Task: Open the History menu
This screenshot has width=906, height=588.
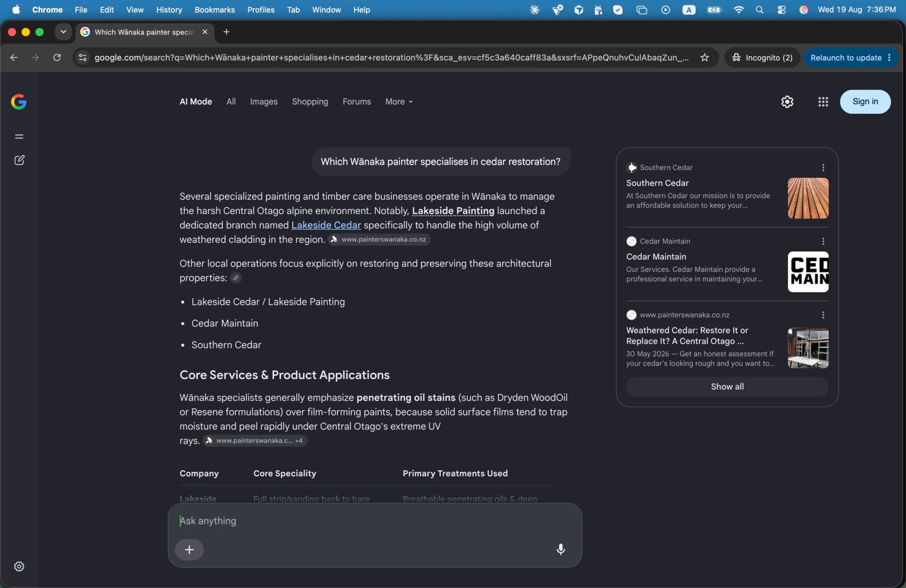Action: click(x=169, y=10)
